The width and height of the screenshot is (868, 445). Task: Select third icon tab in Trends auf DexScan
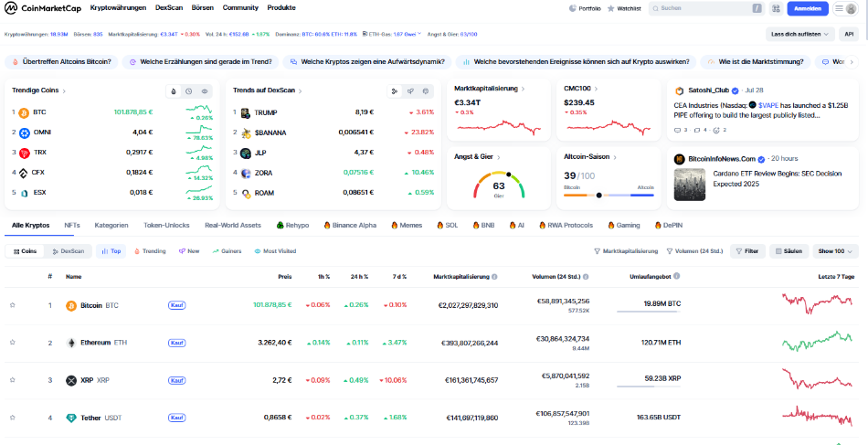[426, 91]
